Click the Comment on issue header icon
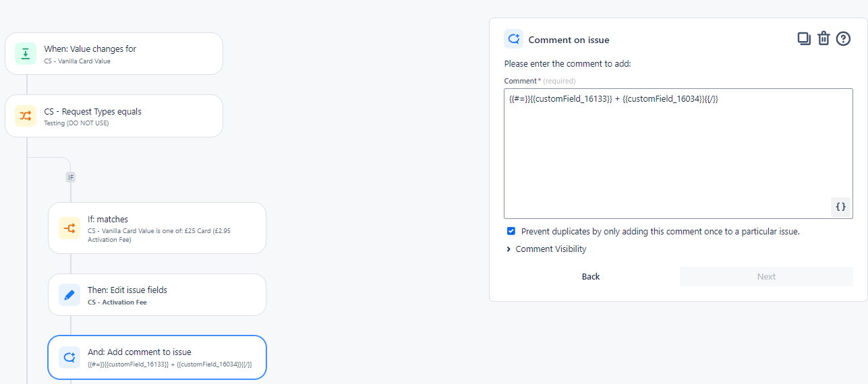Image resolution: width=868 pixels, height=384 pixels. pyautogui.click(x=514, y=39)
